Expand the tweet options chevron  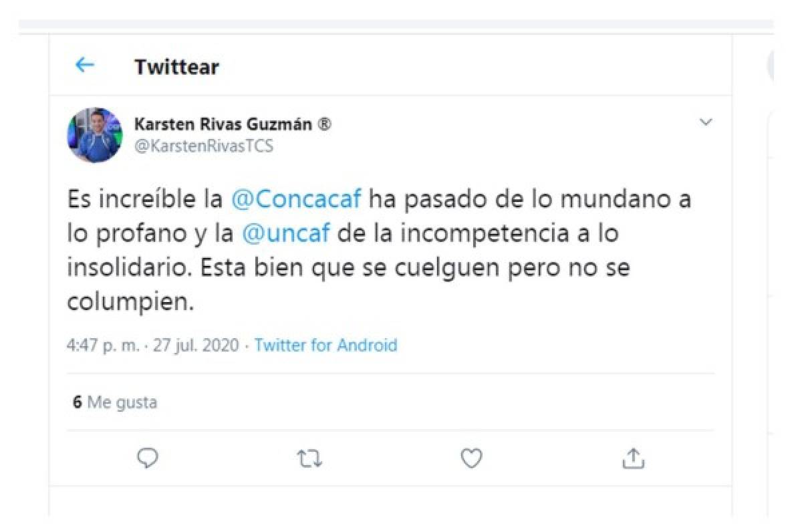(705, 122)
